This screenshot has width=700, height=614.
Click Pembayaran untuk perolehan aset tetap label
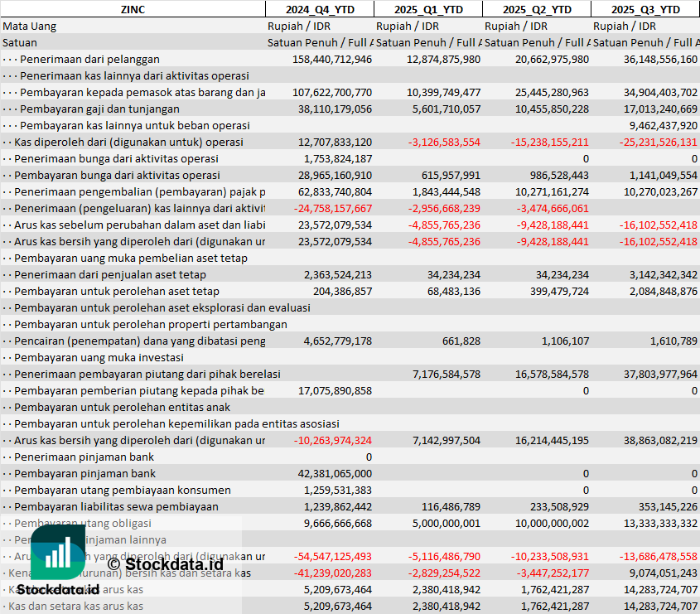coord(117,291)
